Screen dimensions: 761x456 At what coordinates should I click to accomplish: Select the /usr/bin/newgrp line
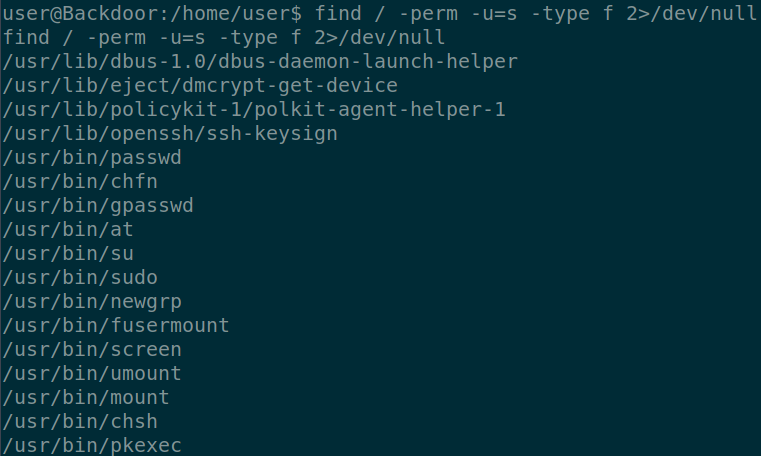(x=92, y=301)
